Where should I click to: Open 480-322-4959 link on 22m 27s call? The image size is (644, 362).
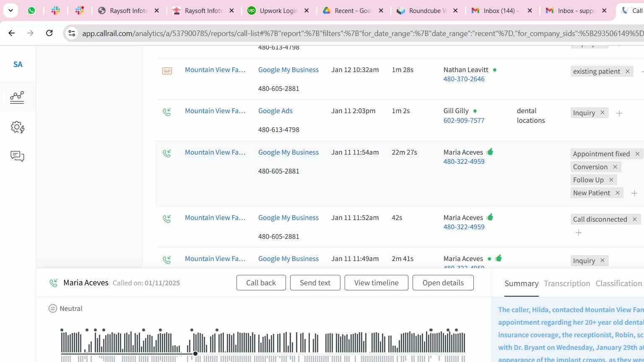coord(464,162)
